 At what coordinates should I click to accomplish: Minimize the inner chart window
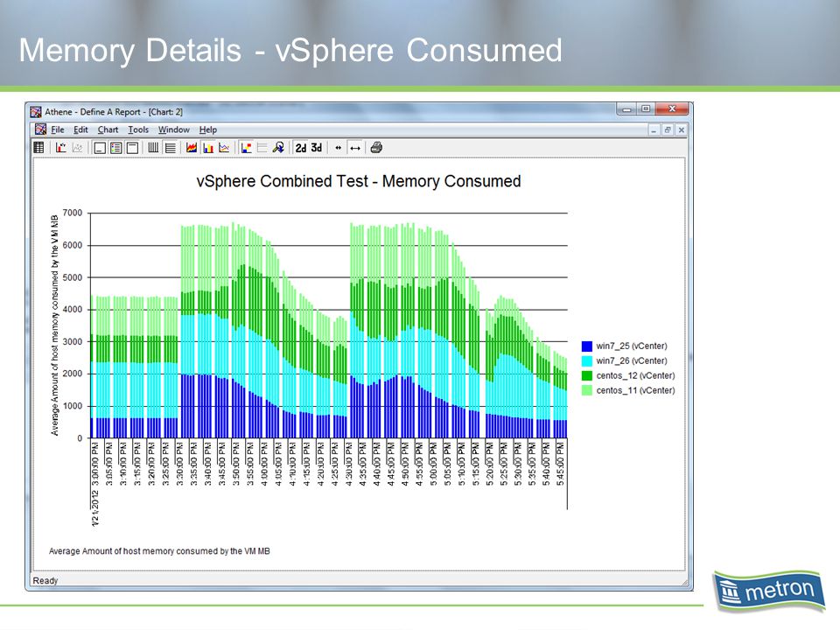[654, 129]
